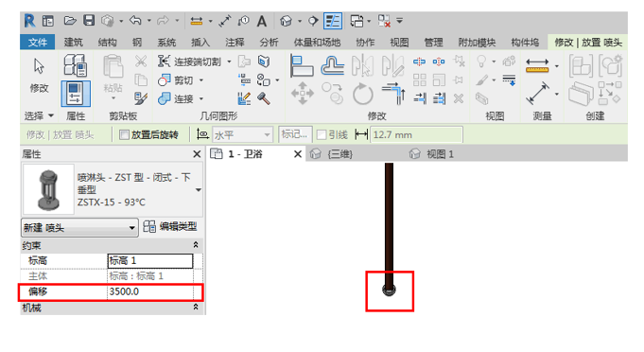This screenshot has width=644, height=352.
Task: Expand the 选择 panel dropdown
Action: point(51,116)
